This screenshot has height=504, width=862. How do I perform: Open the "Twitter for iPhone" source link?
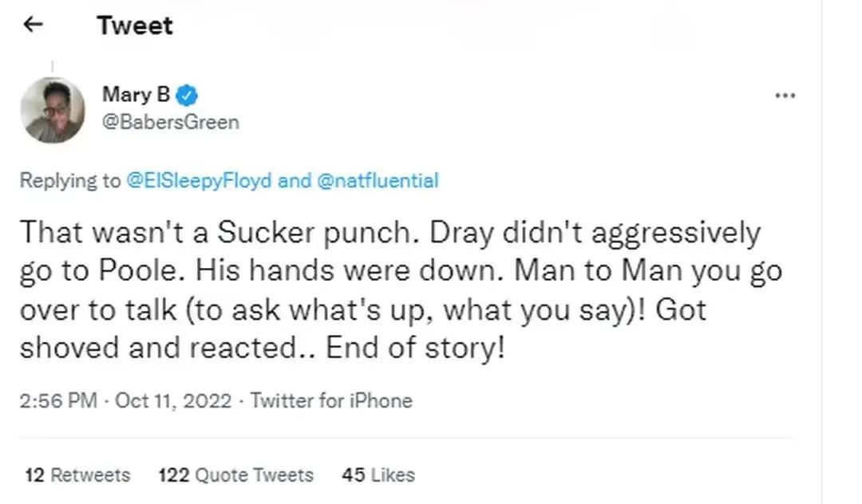coord(331,400)
